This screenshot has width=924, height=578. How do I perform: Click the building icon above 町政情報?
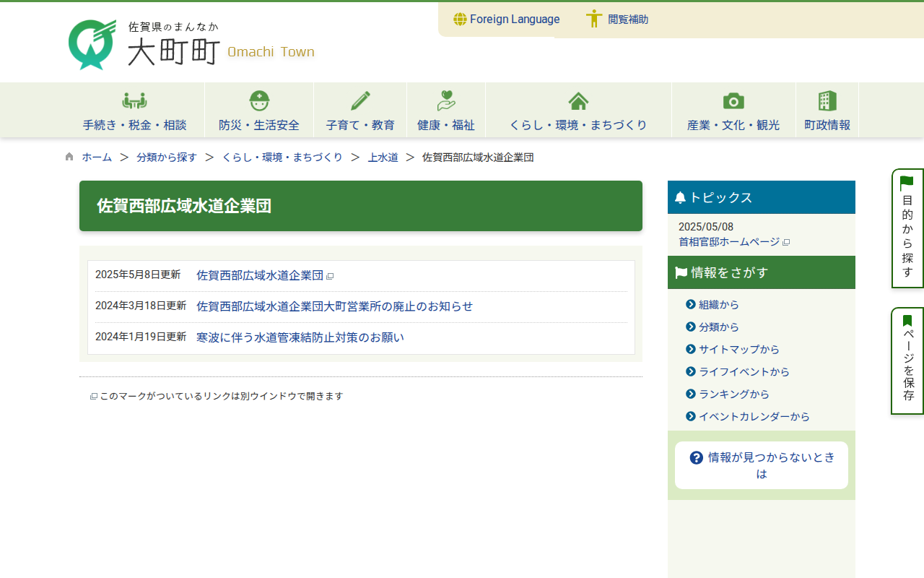click(827, 100)
